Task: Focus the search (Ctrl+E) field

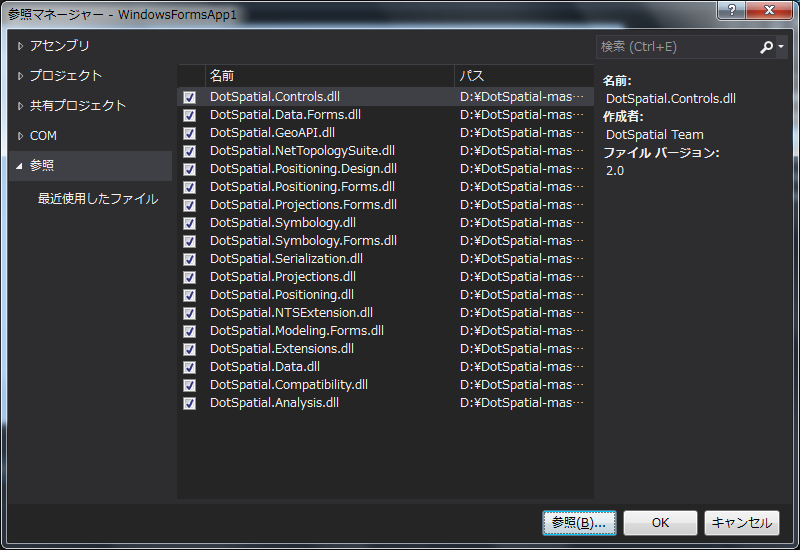Action: coord(678,47)
